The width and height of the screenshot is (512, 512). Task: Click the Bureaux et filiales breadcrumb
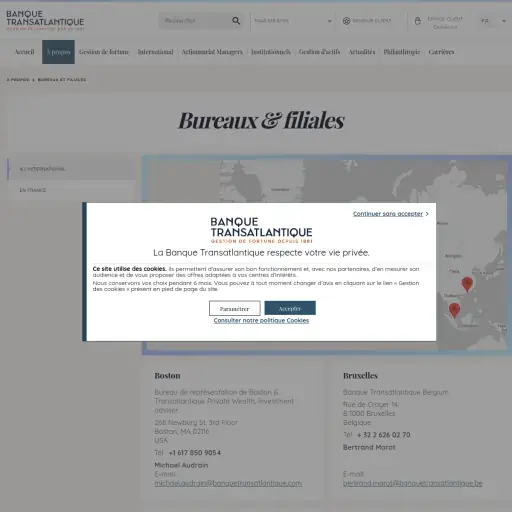point(62,80)
